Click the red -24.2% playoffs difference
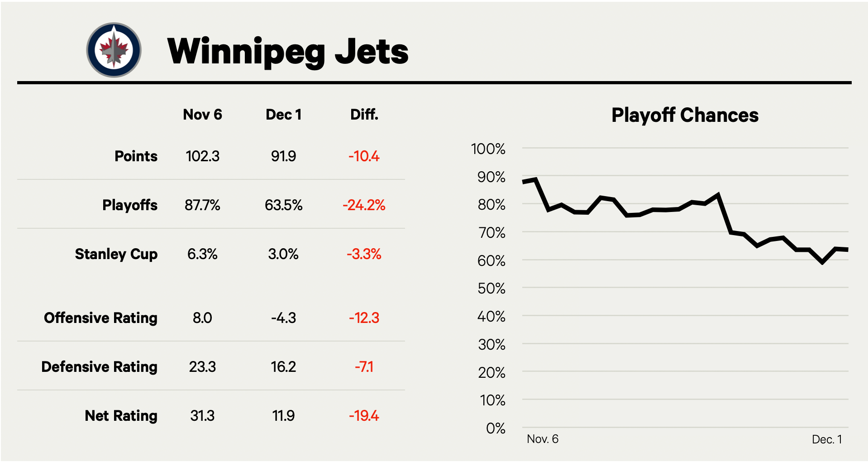Image resolution: width=868 pixels, height=462 pixels. pos(364,205)
